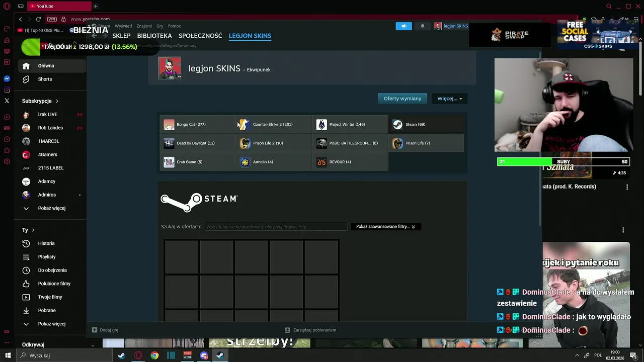The width and height of the screenshot is (644, 362).
Task: Go to YouTube Główna
Action: point(51,66)
